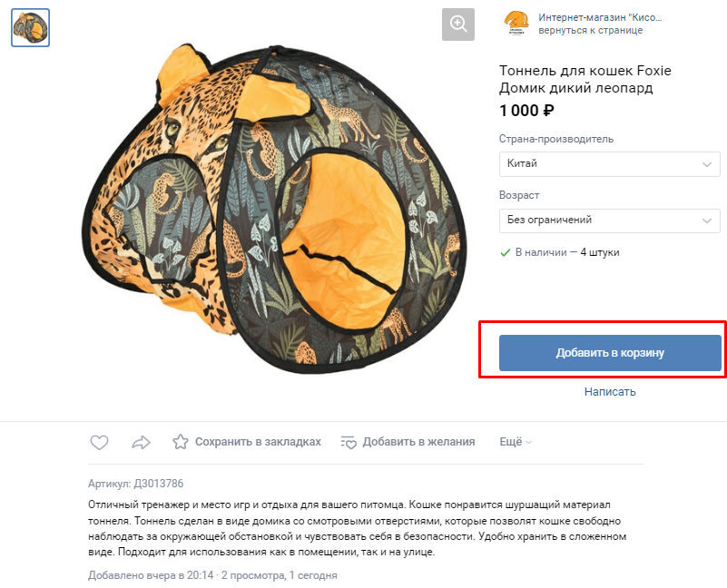Select the small product thumbnail
This screenshot has width=727, height=588.
coord(30,28)
